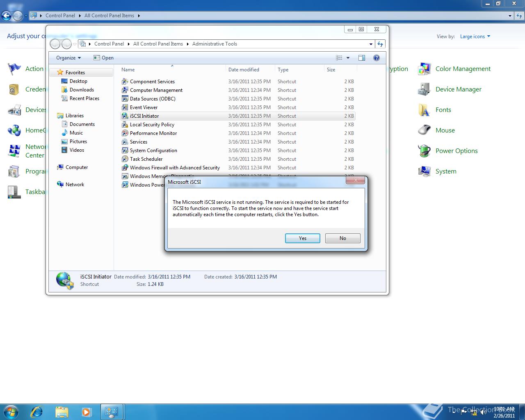Click the Data Sources (ODBC) icon
The image size is (525, 420).
click(125, 99)
